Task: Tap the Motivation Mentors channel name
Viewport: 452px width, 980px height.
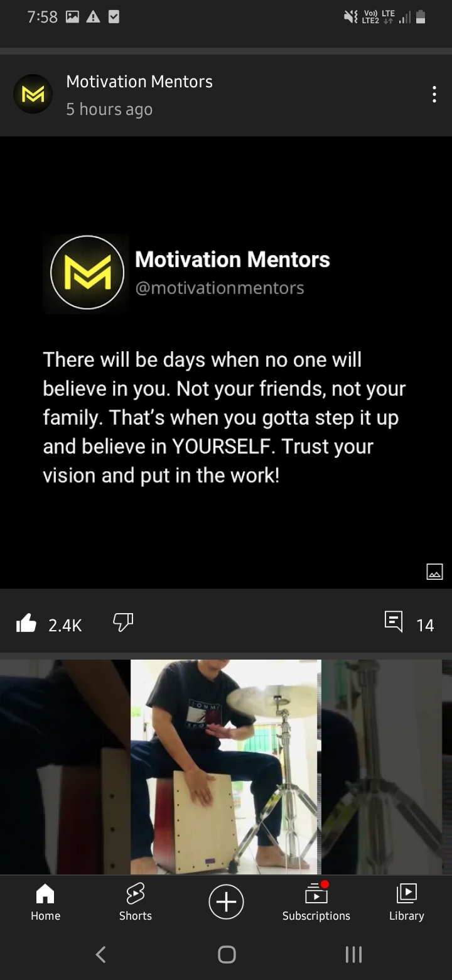Action: coord(139,82)
